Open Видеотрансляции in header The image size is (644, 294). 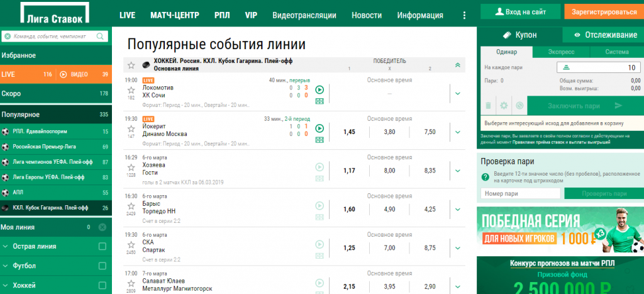(304, 16)
